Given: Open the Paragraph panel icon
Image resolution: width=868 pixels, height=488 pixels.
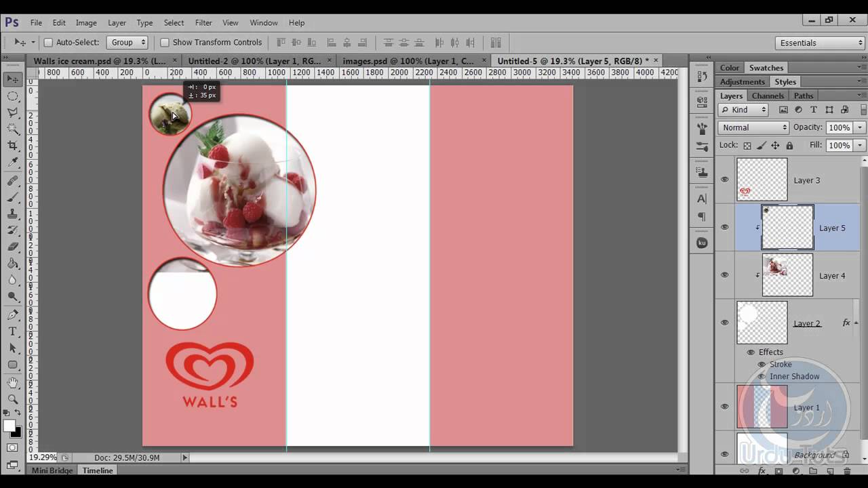Looking at the screenshot, I should 702,217.
